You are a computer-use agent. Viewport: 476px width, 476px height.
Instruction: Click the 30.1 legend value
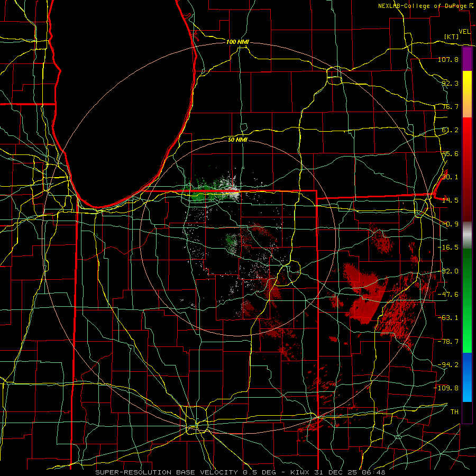tap(450, 177)
